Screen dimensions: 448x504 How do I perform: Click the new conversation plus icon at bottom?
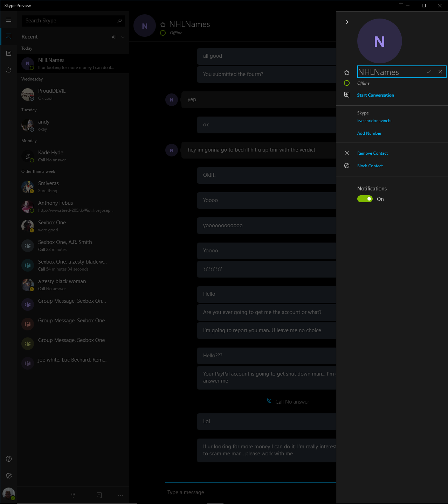pyautogui.click(x=99, y=495)
